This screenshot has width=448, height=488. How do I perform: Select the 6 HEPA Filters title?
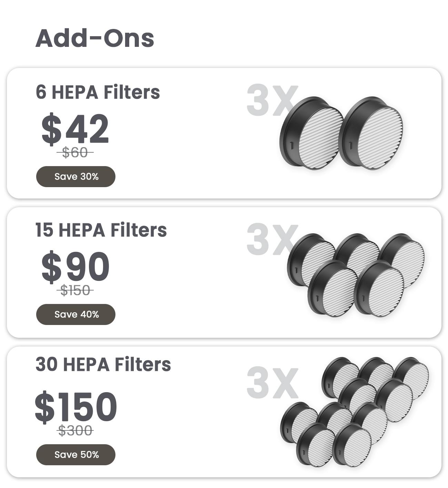pos(98,92)
